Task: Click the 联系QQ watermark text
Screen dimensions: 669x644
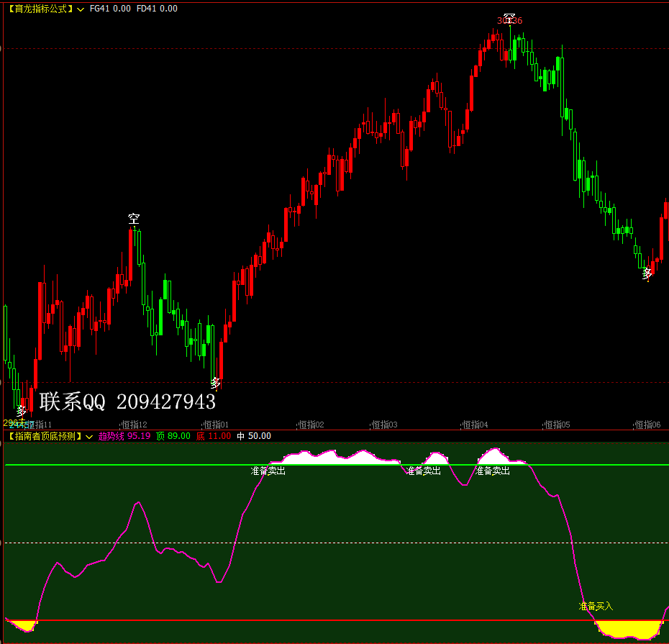Action: tap(127, 402)
